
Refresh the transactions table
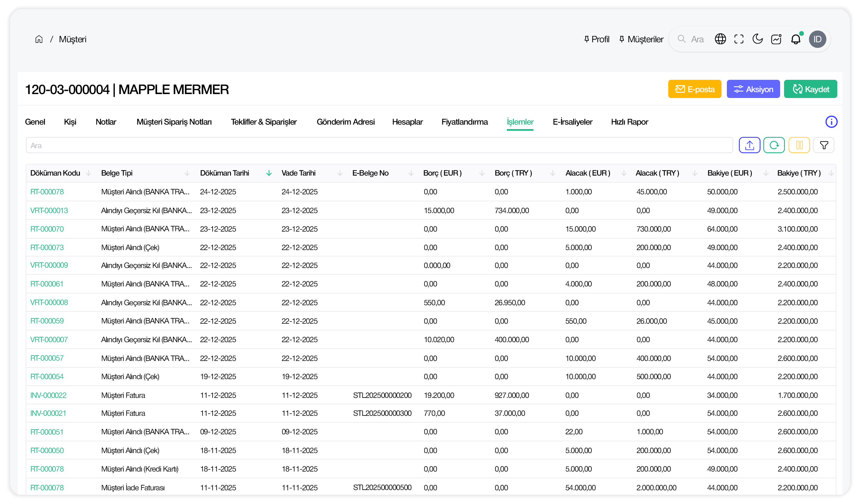tap(774, 146)
